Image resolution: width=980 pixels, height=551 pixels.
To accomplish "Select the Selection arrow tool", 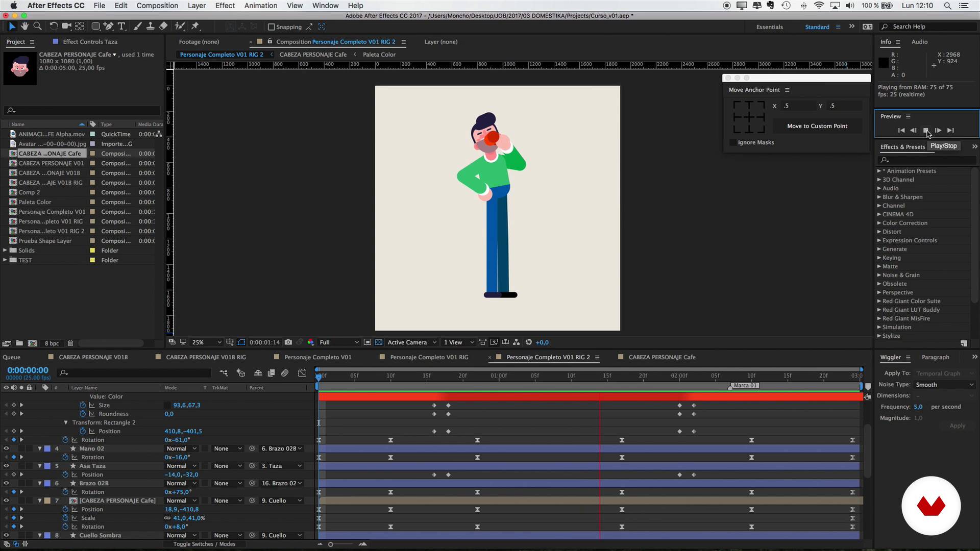I will pyautogui.click(x=12, y=26).
